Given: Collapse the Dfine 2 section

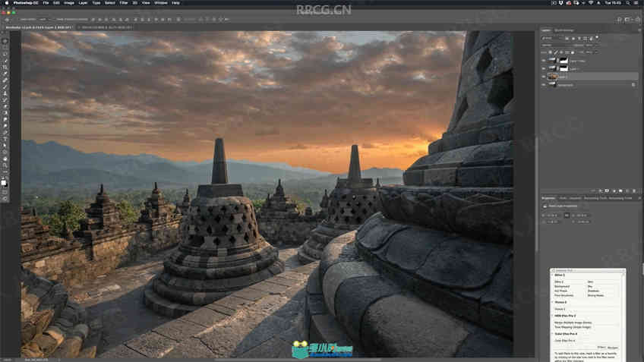Looking at the screenshot, I should pyautogui.click(x=553, y=275).
